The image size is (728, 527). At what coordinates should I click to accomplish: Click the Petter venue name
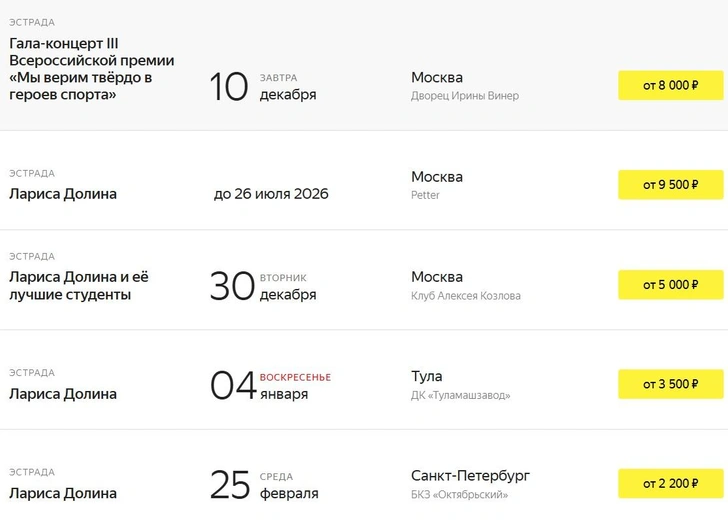[x=425, y=195]
